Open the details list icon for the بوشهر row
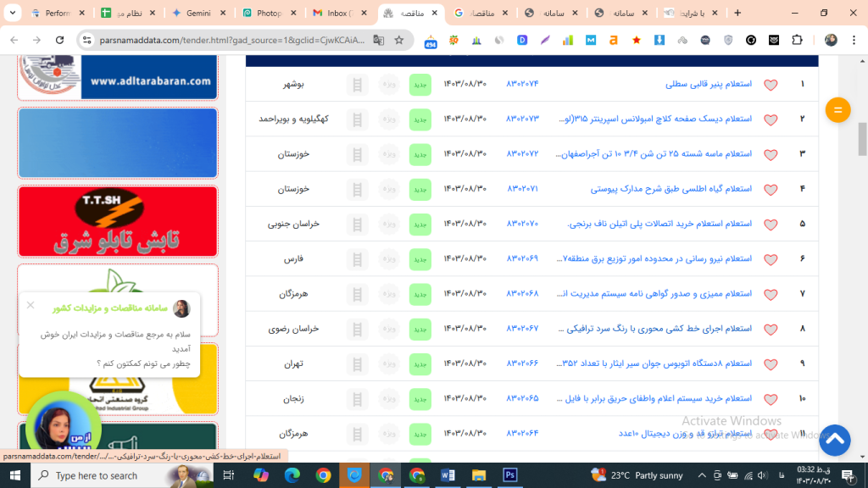The height and width of the screenshot is (488, 868). 357,85
